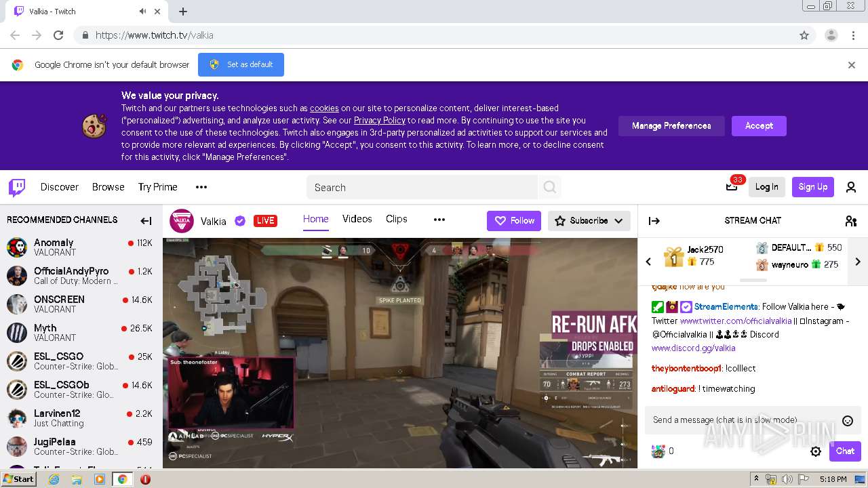Open JugiPelaa recommended channel
This screenshot has height=488, width=868.
80,447
